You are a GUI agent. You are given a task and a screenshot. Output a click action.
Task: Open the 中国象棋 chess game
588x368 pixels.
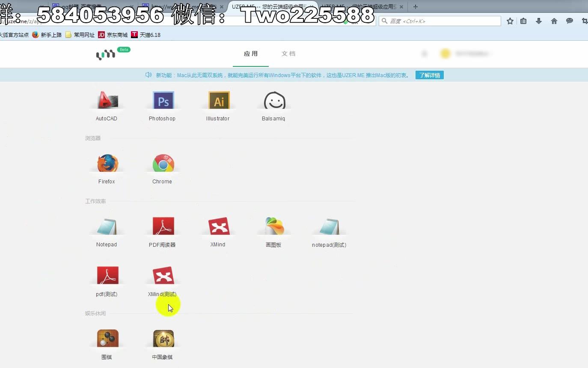click(x=163, y=339)
